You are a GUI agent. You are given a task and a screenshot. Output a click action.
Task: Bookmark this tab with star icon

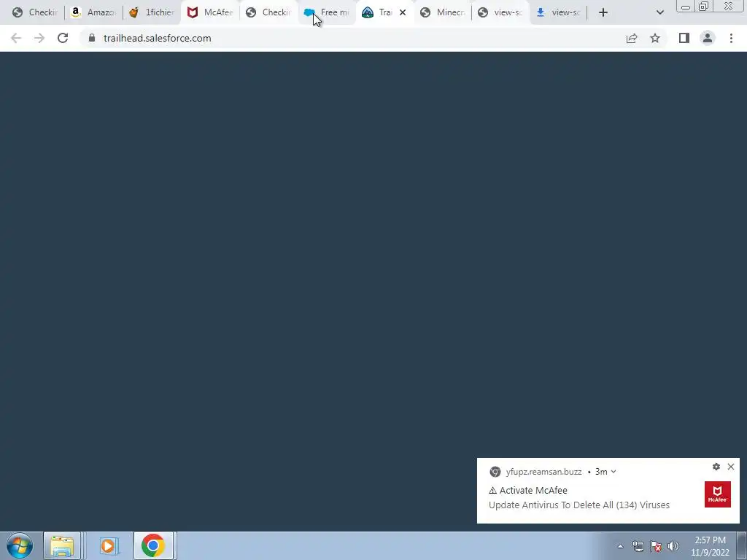pos(655,38)
